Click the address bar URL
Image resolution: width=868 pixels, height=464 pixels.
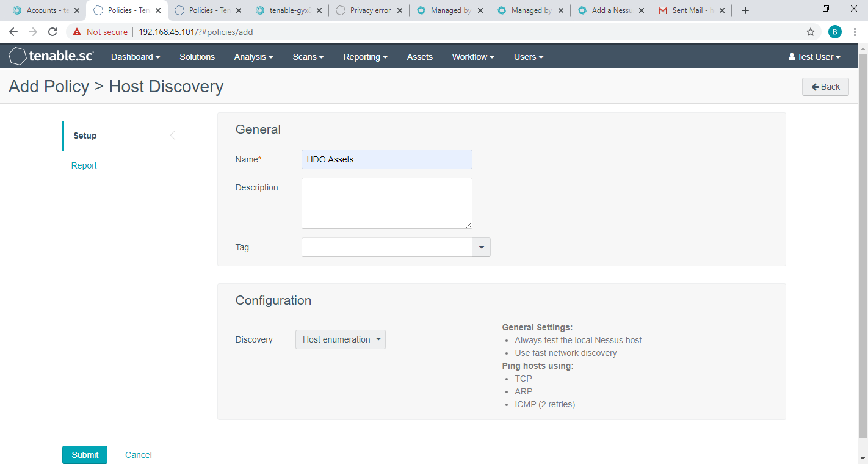point(195,32)
